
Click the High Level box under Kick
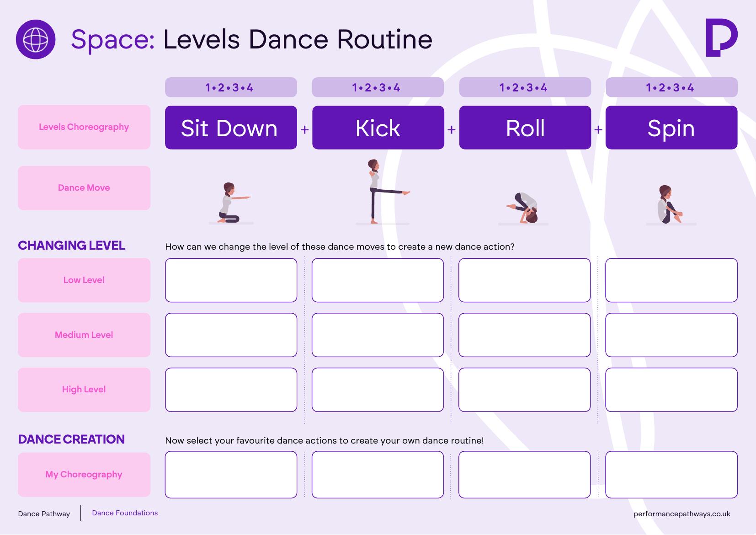click(x=378, y=390)
